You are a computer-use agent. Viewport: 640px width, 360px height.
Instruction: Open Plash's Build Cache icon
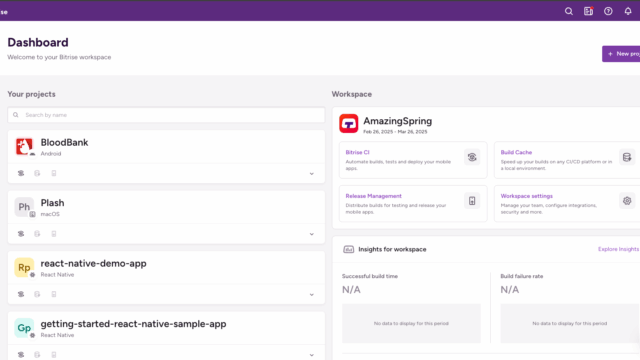(x=37, y=234)
